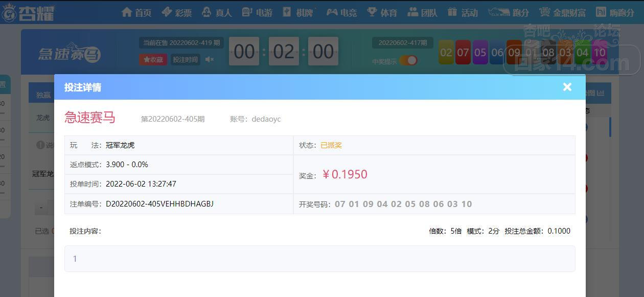Screen dimensions: 644x297
Task: Click the red 07 result ball
Action: coord(463,52)
